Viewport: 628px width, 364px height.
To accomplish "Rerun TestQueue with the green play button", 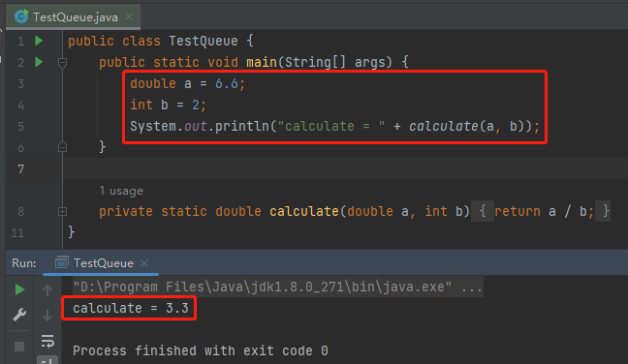I will 19,289.
